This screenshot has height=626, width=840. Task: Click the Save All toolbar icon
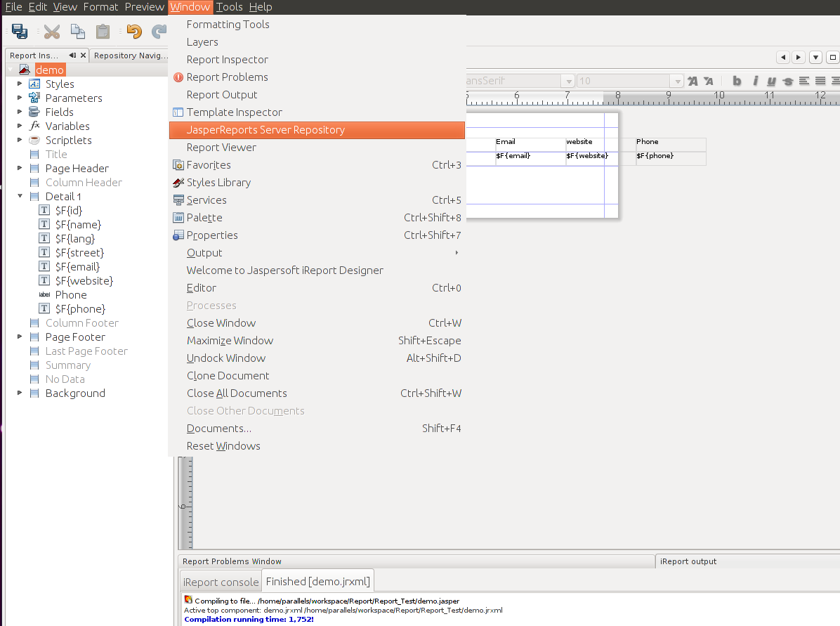pyautogui.click(x=20, y=32)
